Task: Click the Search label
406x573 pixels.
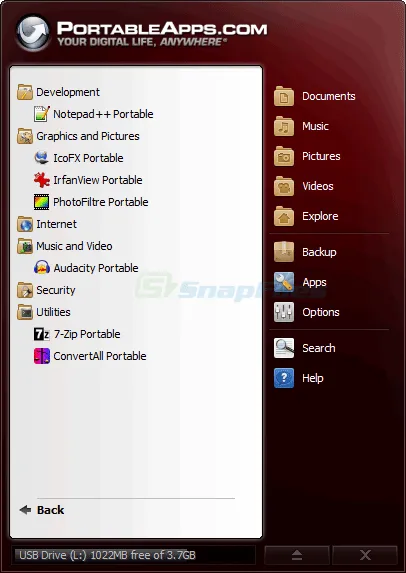Action: (319, 348)
